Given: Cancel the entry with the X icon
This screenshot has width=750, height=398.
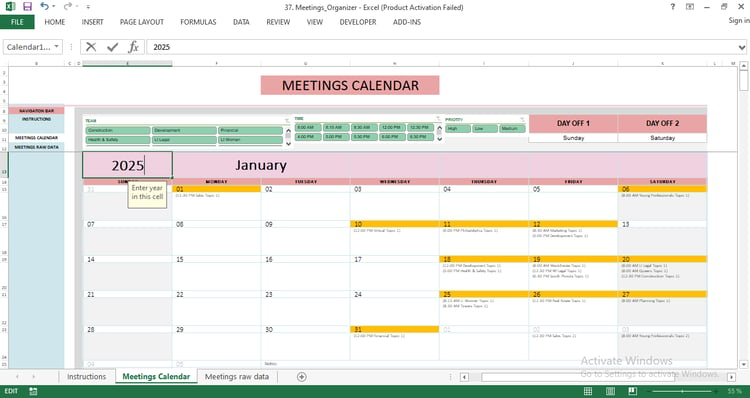Looking at the screenshot, I should coord(91,47).
